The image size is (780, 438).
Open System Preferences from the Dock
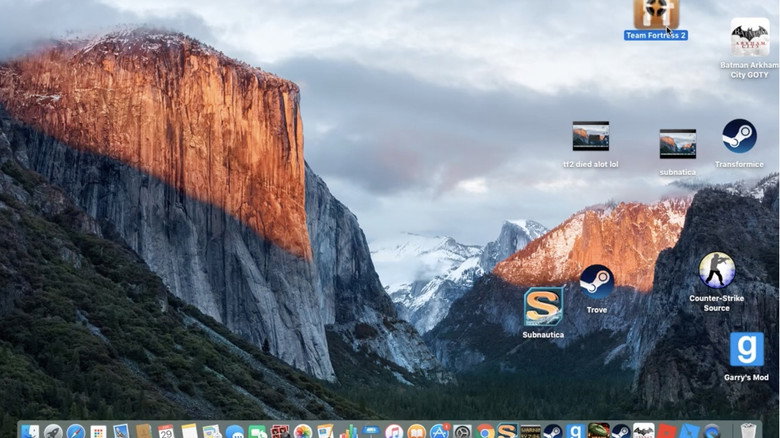(x=462, y=432)
